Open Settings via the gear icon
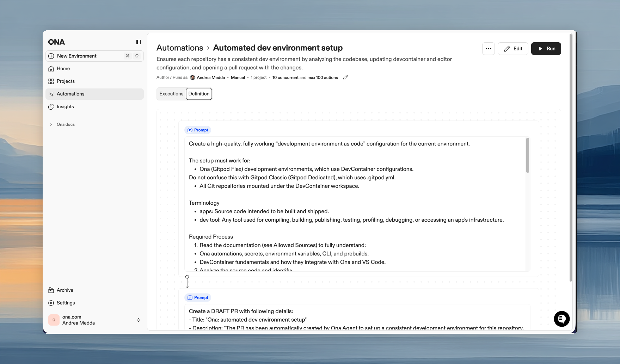620x364 pixels. coord(51,303)
